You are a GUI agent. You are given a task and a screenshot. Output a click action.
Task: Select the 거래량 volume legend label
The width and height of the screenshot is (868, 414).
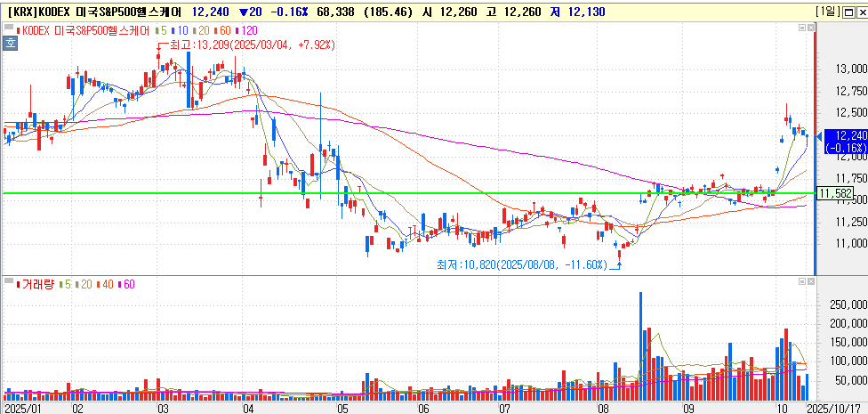[36, 284]
